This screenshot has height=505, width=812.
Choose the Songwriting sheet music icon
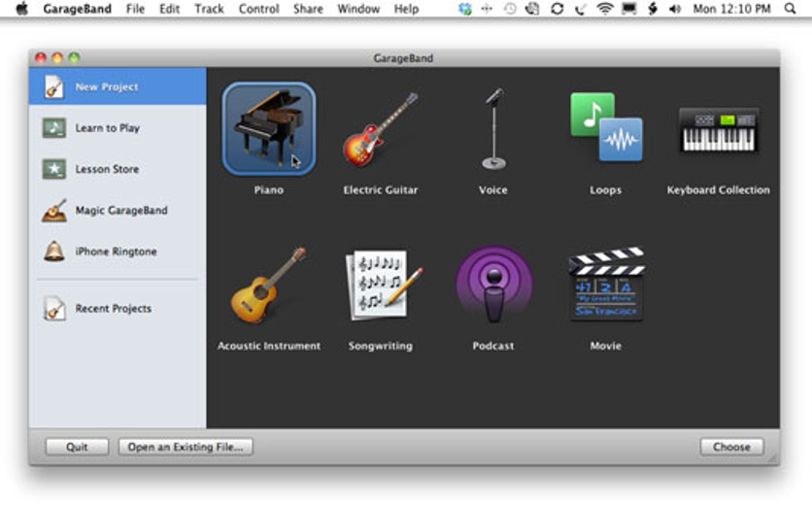coord(384,285)
